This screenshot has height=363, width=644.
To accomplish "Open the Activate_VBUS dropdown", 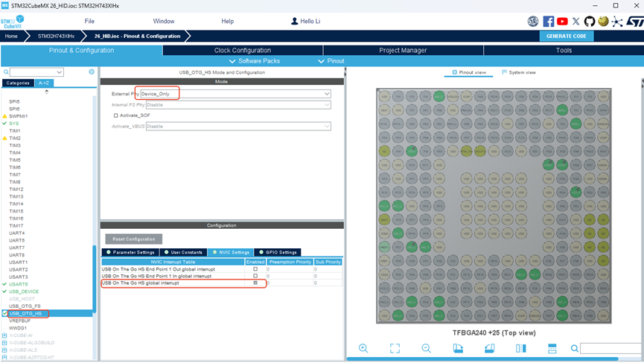I will pos(238,126).
